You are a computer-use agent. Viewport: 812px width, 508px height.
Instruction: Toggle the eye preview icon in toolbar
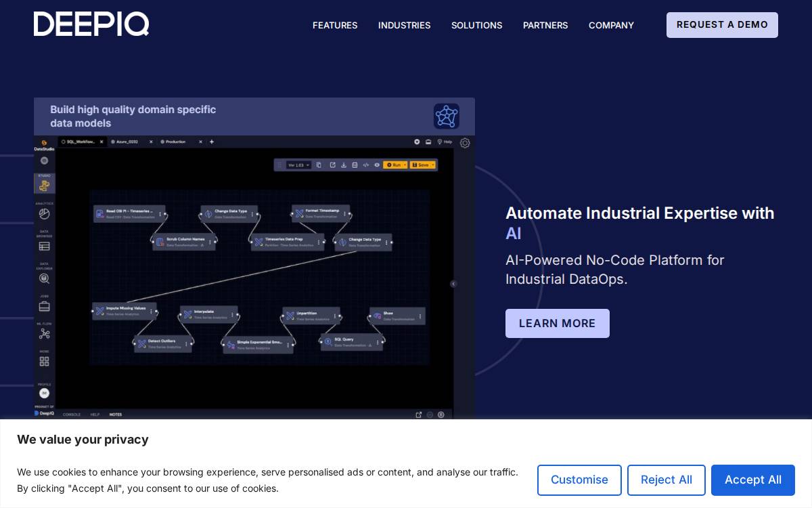pyautogui.click(x=377, y=165)
